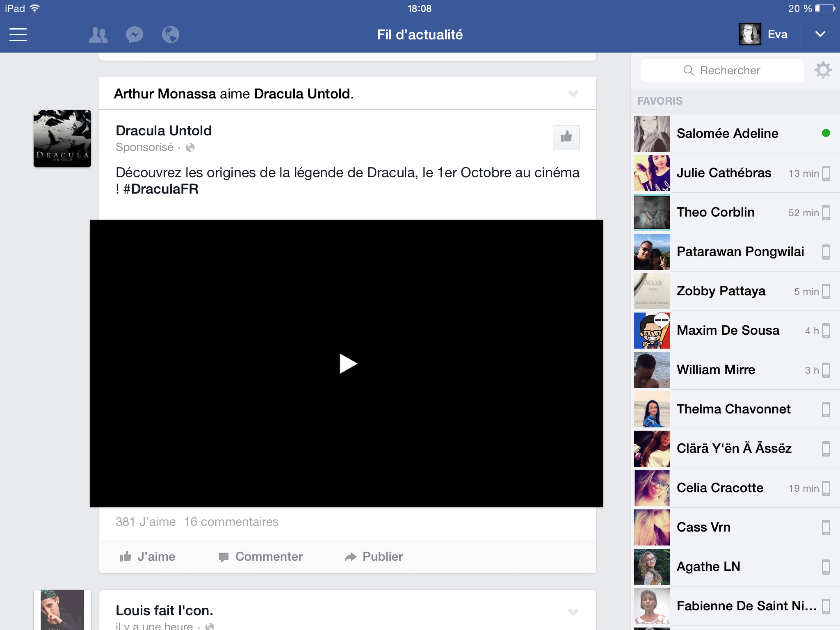This screenshot has width=840, height=630.
Task: Open the hamburger side menu
Action: pyautogui.click(x=18, y=34)
